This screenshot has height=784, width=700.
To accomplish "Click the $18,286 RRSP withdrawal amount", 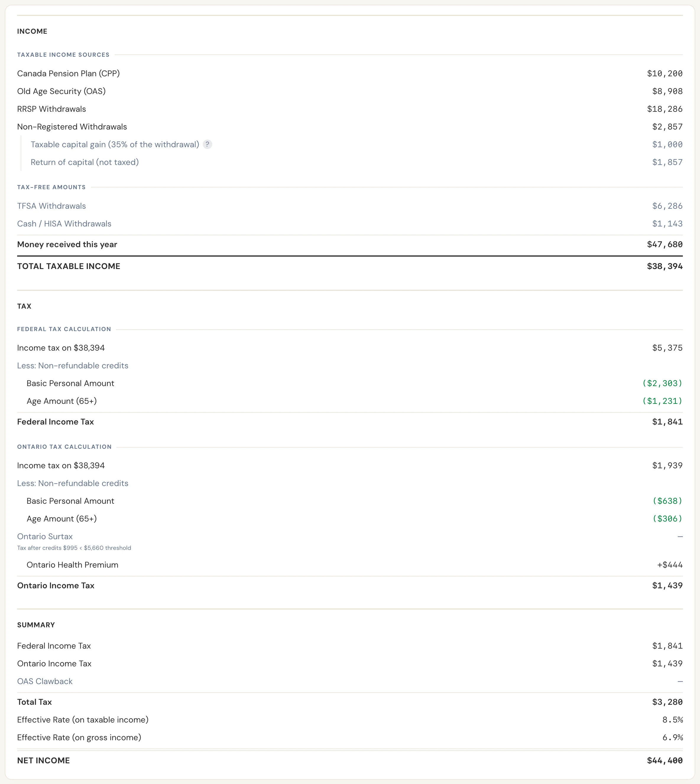I will [x=665, y=109].
